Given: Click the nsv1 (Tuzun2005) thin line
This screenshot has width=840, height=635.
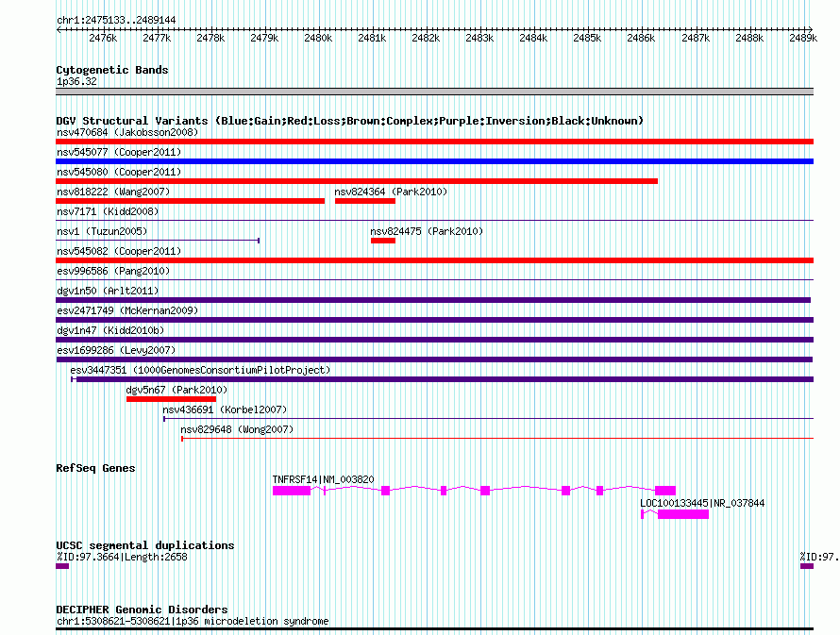Looking at the screenshot, I should pos(158,241).
